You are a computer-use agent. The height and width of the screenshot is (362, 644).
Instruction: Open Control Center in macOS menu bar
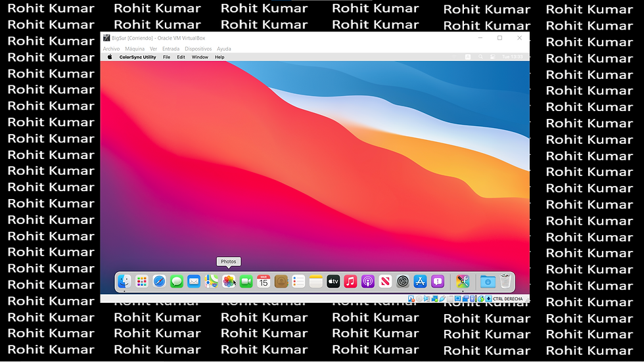pyautogui.click(x=492, y=57)
